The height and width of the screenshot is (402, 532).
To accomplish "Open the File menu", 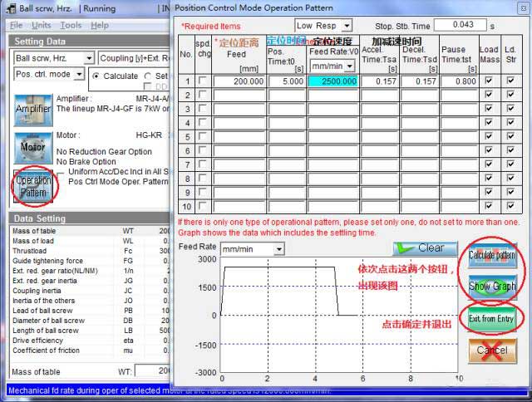I will coord(16,25).
